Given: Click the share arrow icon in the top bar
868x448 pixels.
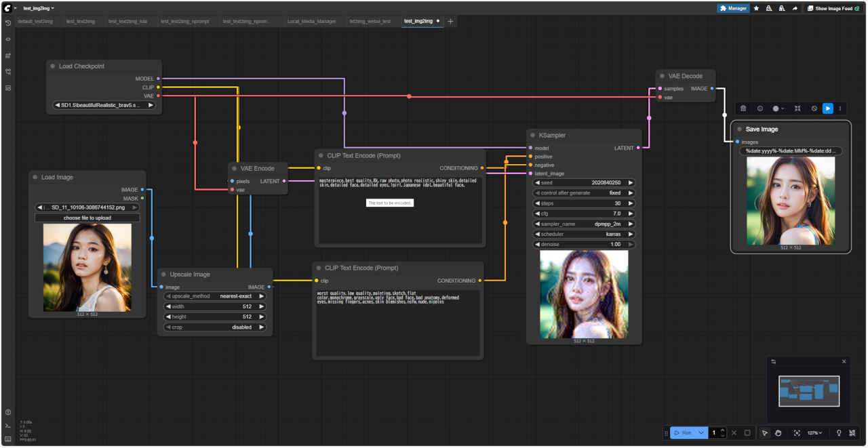Looking at the screenshot, I should point(794,9).
